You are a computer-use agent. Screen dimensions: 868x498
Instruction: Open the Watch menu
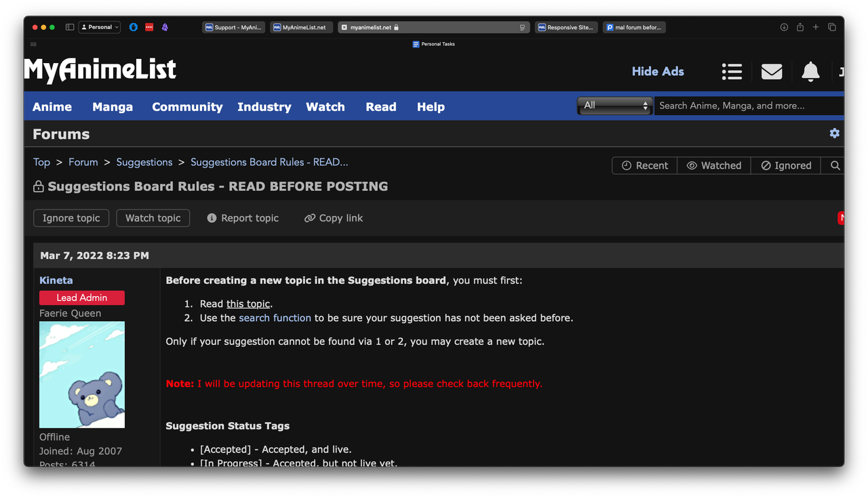tap(325, 107)
